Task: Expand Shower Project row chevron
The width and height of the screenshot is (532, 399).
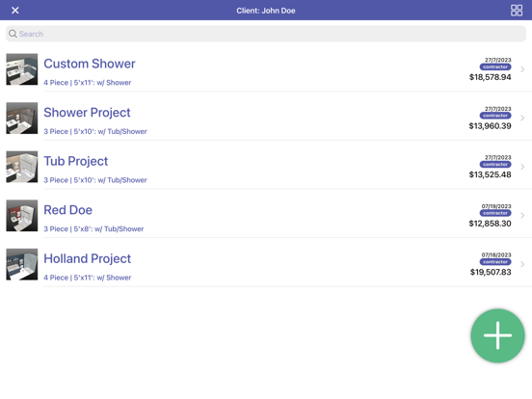Action: click(x=522, y=119)
